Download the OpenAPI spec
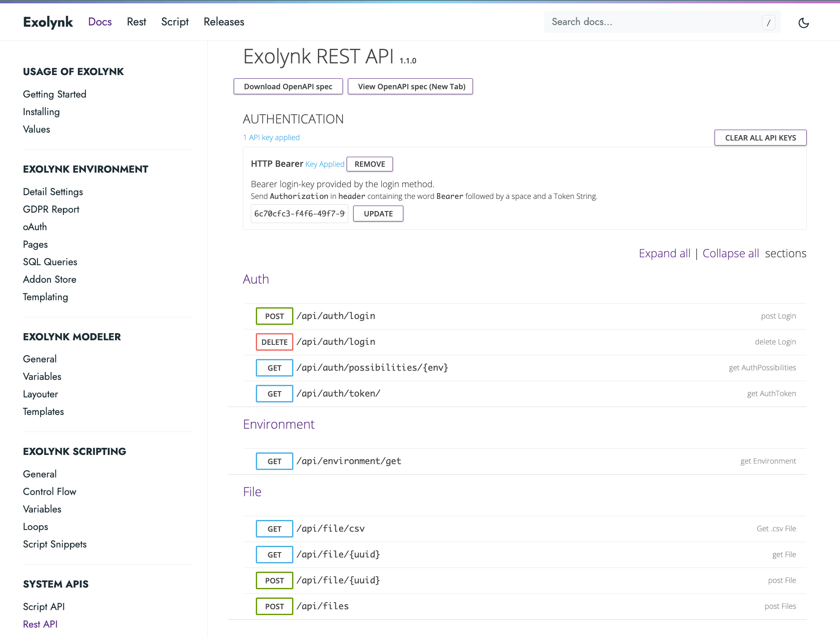Image resolution: width=840 pixels, height=638 pixels. [x=288, y=86]
